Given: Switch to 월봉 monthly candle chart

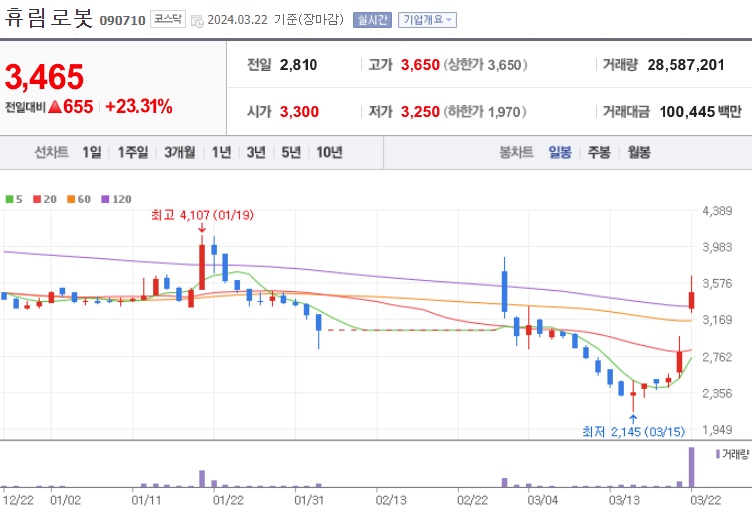Looking at the screenshot, I should pos(639,152).
